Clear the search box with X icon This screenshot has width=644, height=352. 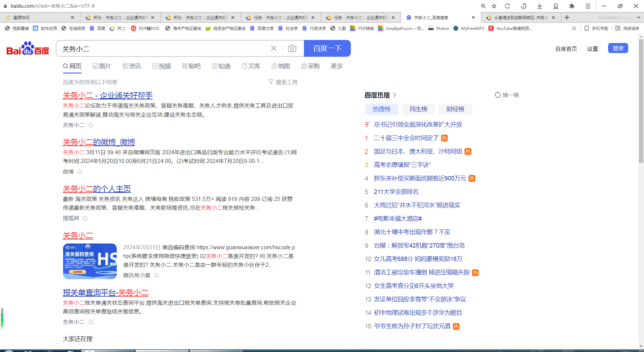(274, 48)
